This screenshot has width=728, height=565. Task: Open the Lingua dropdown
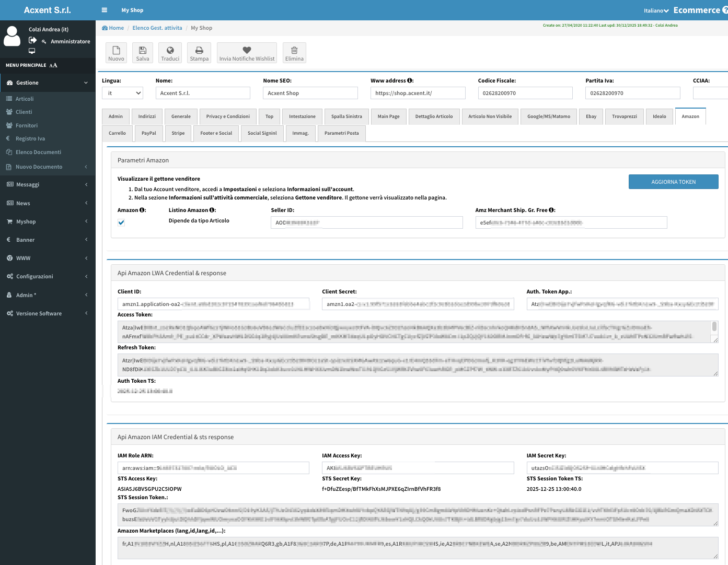coord(122,93)
